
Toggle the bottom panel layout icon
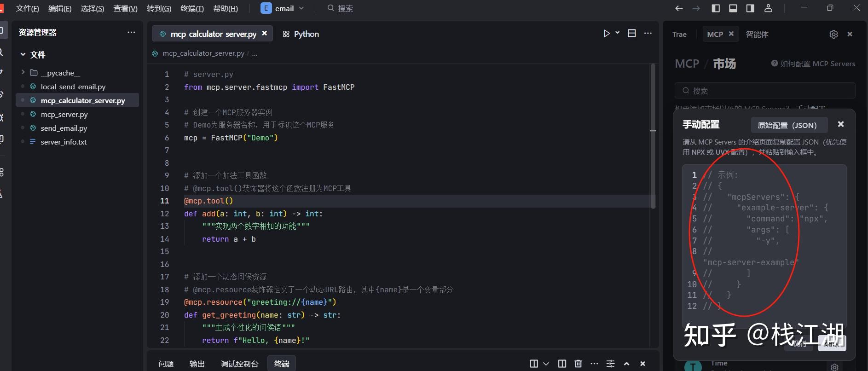coord(733,8)
